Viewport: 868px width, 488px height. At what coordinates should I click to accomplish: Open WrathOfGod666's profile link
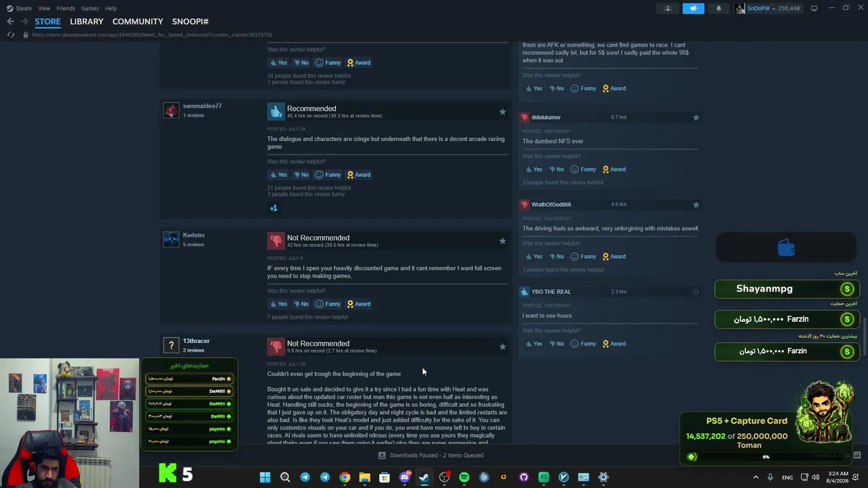point(551,205)
